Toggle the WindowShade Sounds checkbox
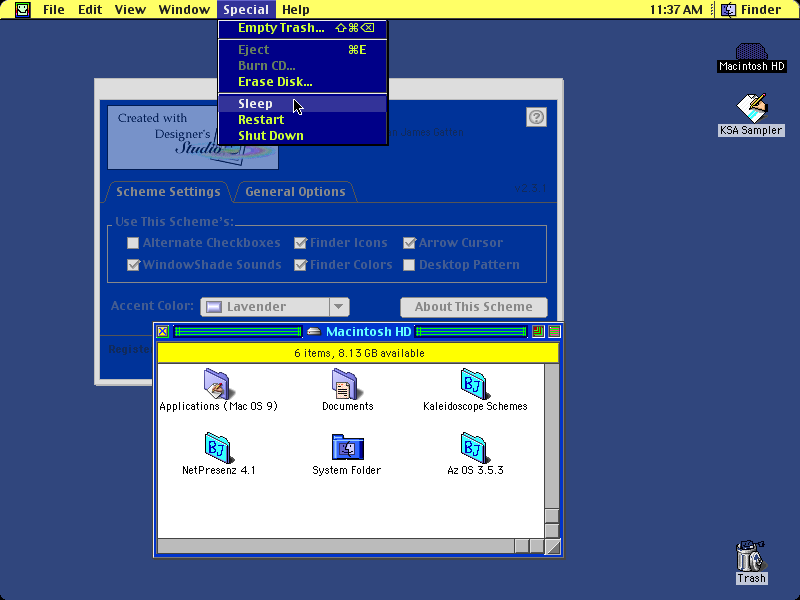800x600 pixels. (133, 265)
